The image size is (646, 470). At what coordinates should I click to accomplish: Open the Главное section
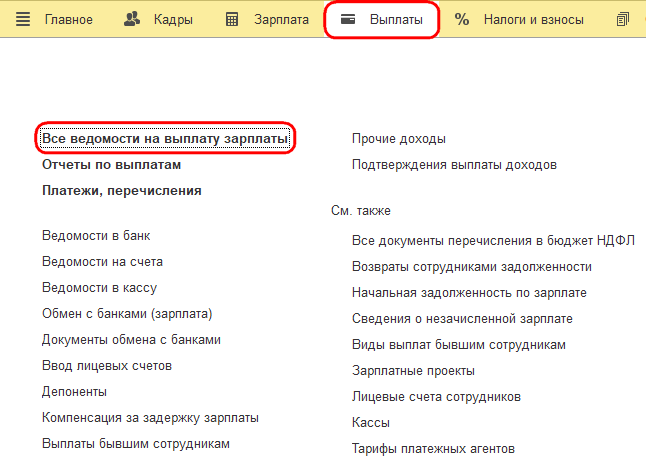click(69, 19)
